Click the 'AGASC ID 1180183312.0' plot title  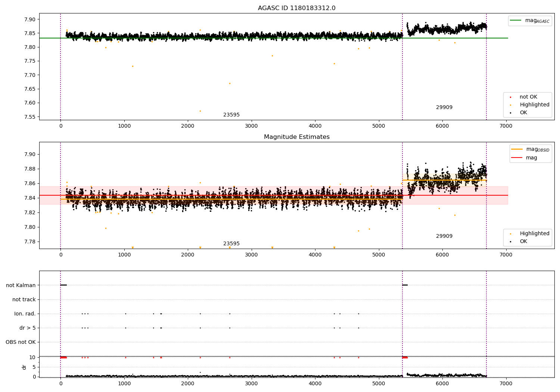coord(296,8)
